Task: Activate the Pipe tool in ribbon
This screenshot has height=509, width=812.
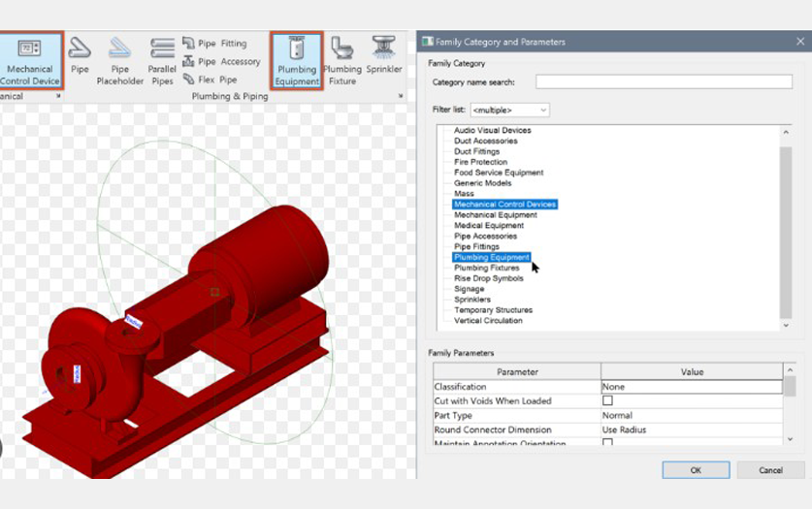Action: coord(80,58)
